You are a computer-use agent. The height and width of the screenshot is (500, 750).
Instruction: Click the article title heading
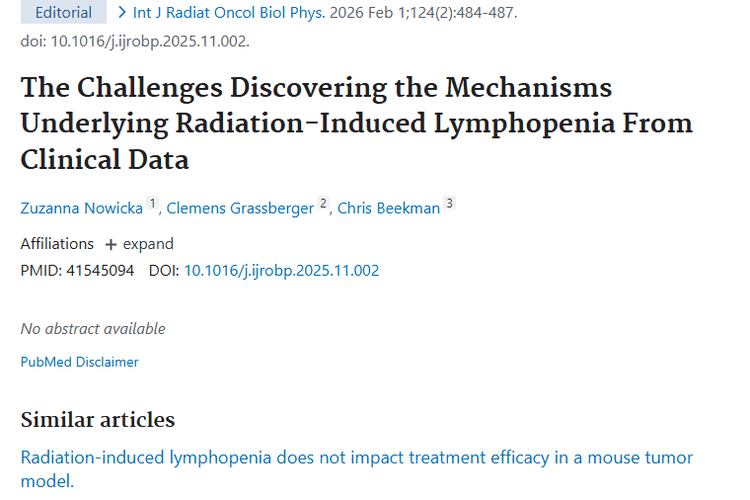(356, 123)
